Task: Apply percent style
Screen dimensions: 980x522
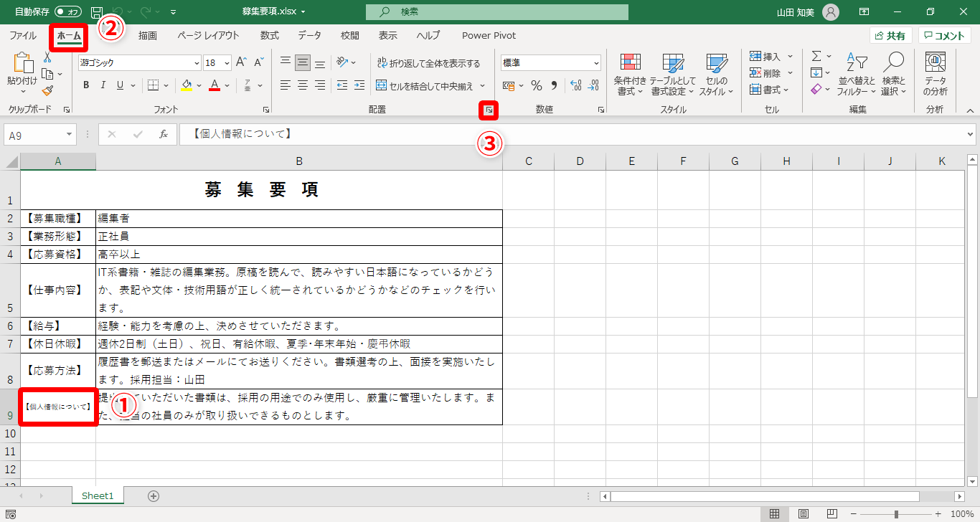Action: [537, 86]
